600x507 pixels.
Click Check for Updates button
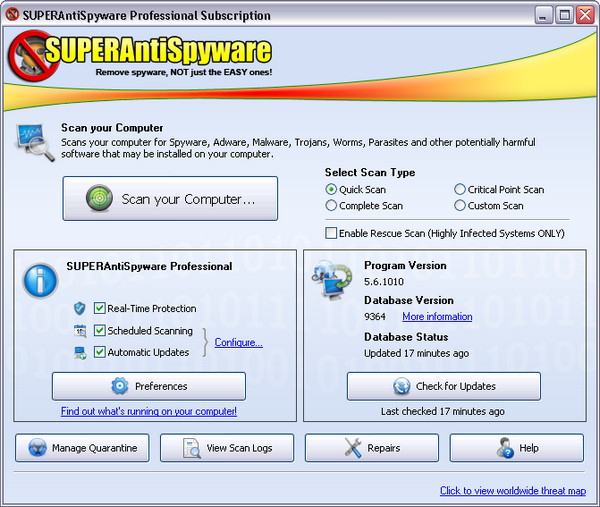(x=444, y=386)
